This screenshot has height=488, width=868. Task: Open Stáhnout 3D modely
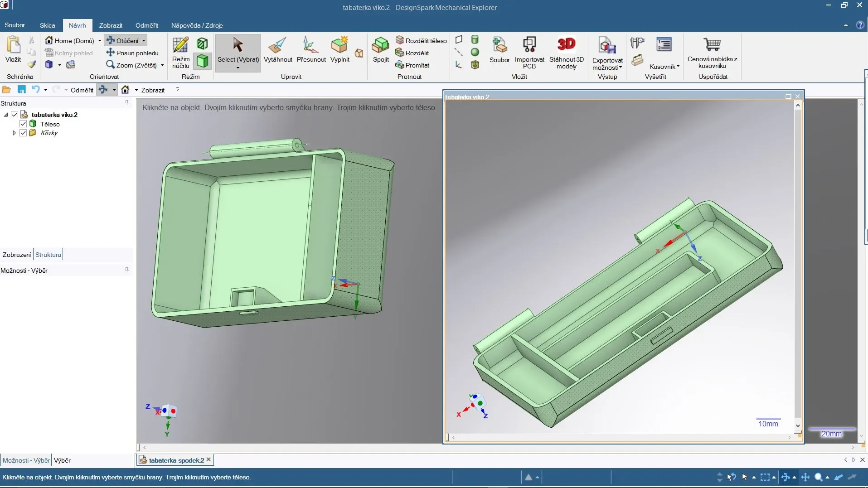pyautogui.click(x=567, y=53)
